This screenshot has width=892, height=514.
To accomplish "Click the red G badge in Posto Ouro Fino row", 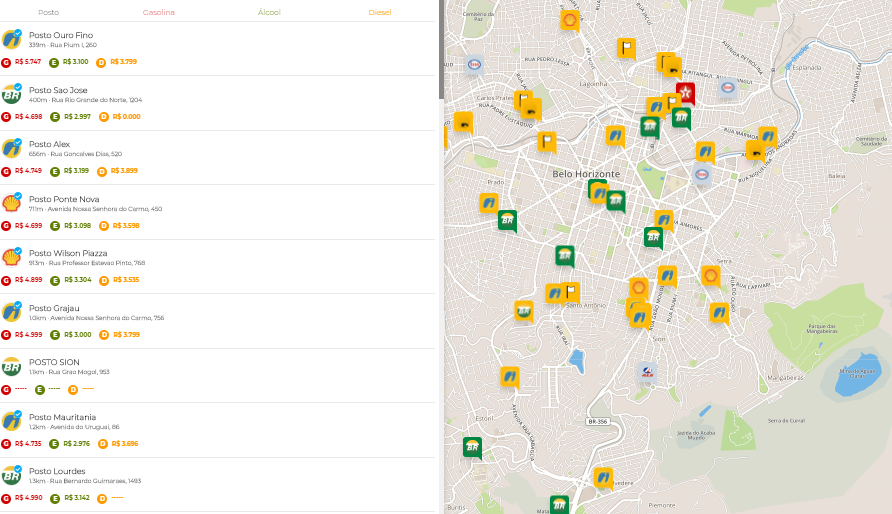I will (x=6, y=63).
